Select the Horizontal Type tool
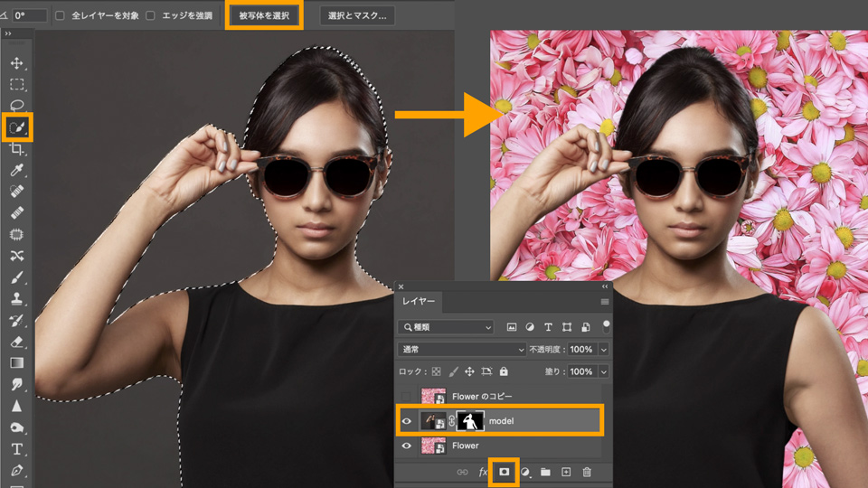This screenshot has width=868, height=488. (x=16, y=449)
